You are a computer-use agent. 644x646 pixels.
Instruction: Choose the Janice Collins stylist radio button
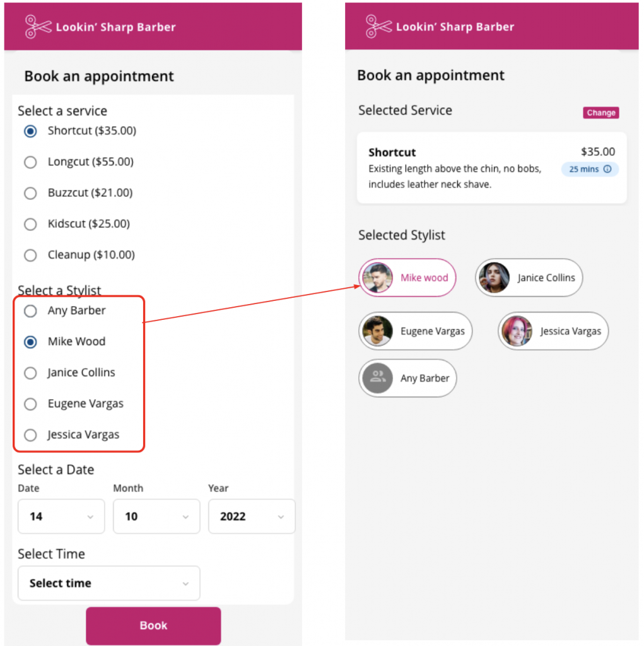coord(30,373)
